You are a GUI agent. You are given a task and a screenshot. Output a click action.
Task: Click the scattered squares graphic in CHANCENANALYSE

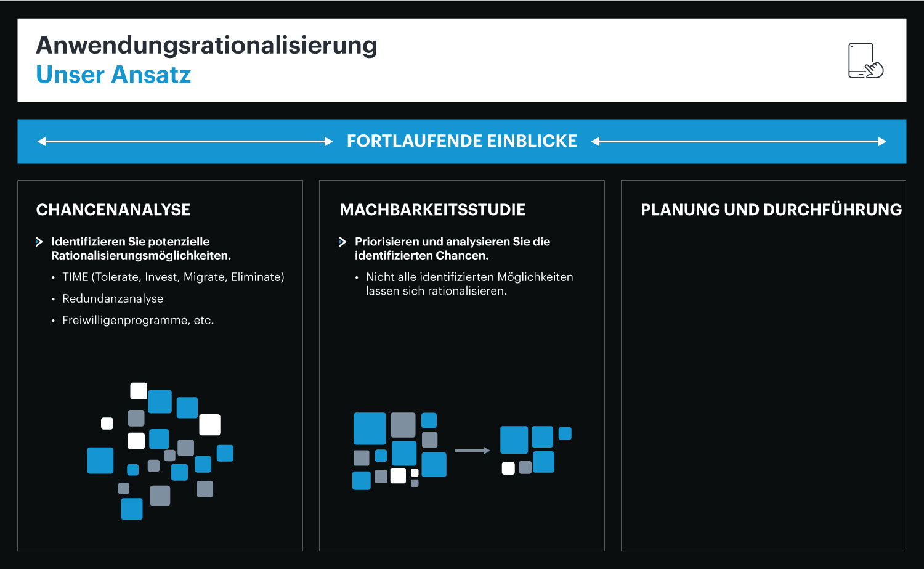160,450
